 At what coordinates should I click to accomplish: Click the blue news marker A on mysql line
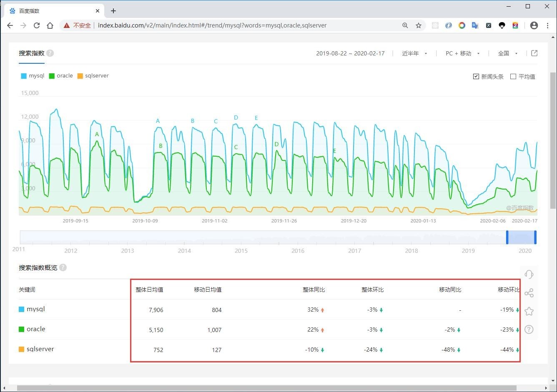pos(158,121)
